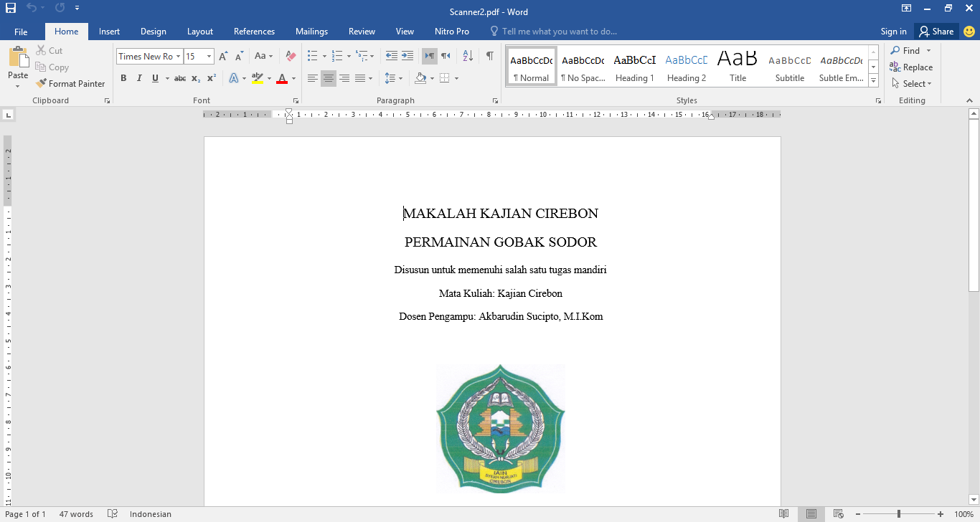Click the word count in status bar
This screenshot has width=980, height=522.
pos(75,513)
